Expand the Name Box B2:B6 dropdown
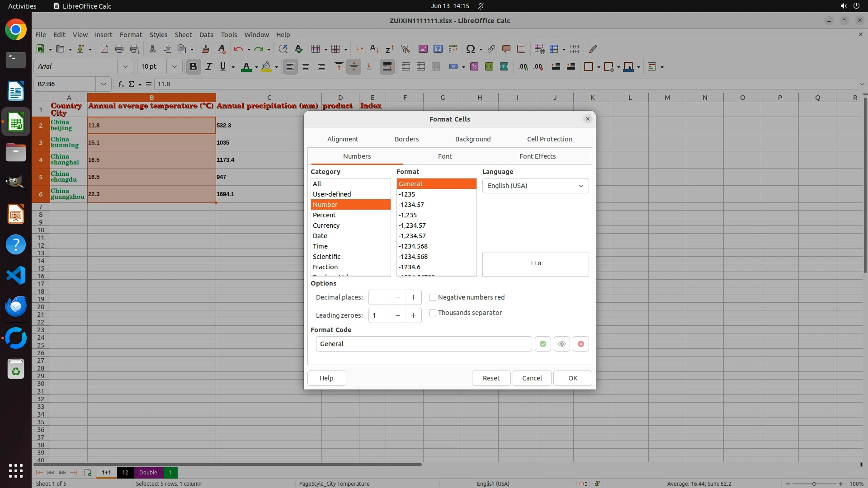868x488 pixels. [104, 84]
